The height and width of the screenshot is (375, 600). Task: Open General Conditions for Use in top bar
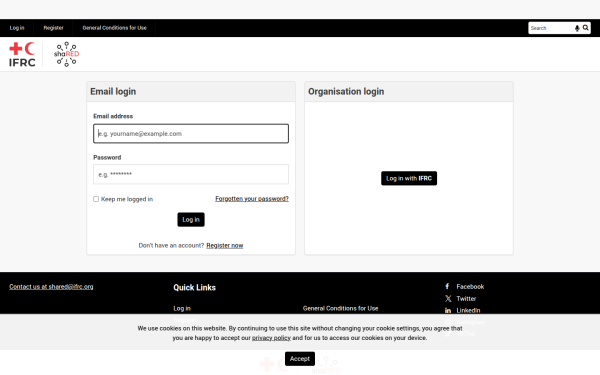(114, 28)
